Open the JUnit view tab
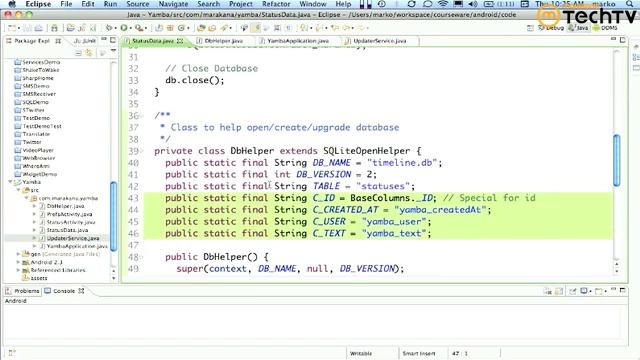 point(85,41)
